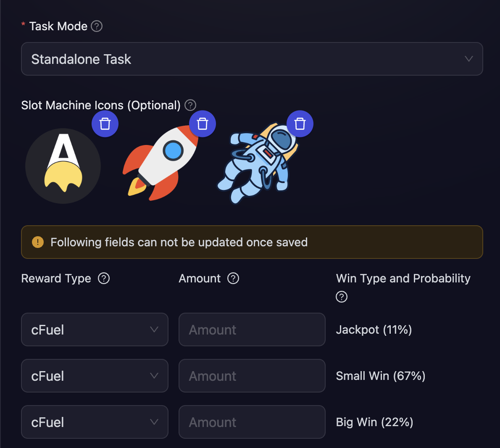Click the Slot Machine Icons help icon
500x448 pixels.
190,105
